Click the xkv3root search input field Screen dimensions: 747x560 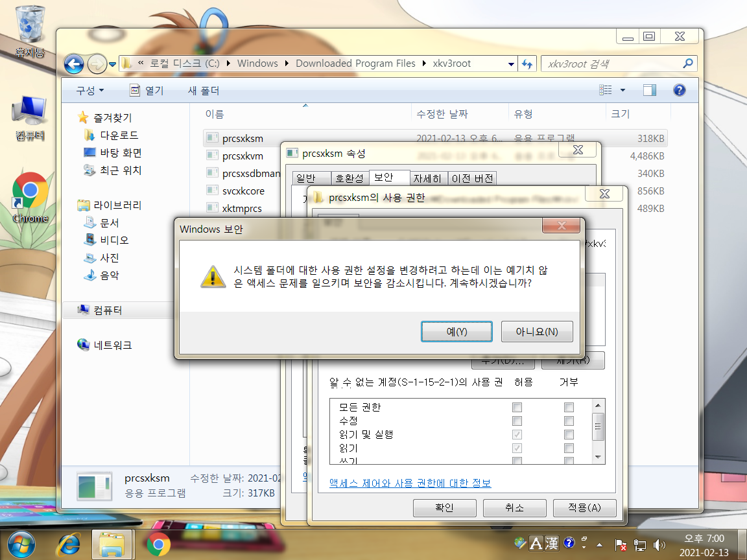tap(612, 64)
